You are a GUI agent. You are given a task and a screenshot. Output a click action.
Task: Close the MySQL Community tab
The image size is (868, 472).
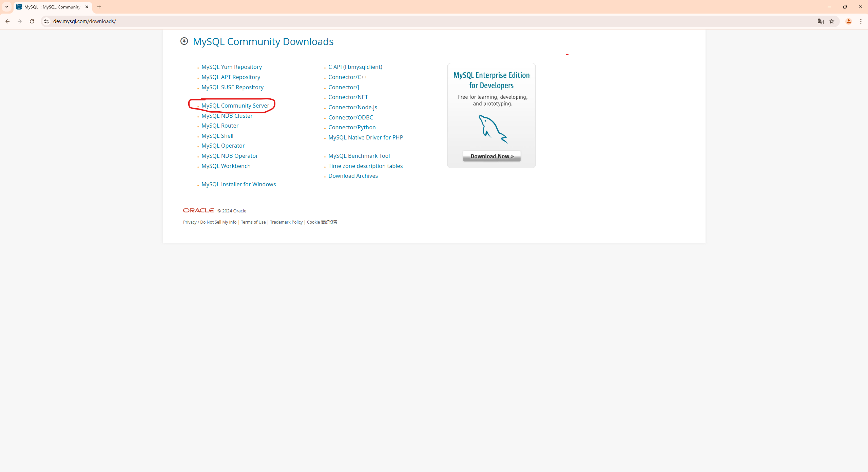(x=87, y=7)
